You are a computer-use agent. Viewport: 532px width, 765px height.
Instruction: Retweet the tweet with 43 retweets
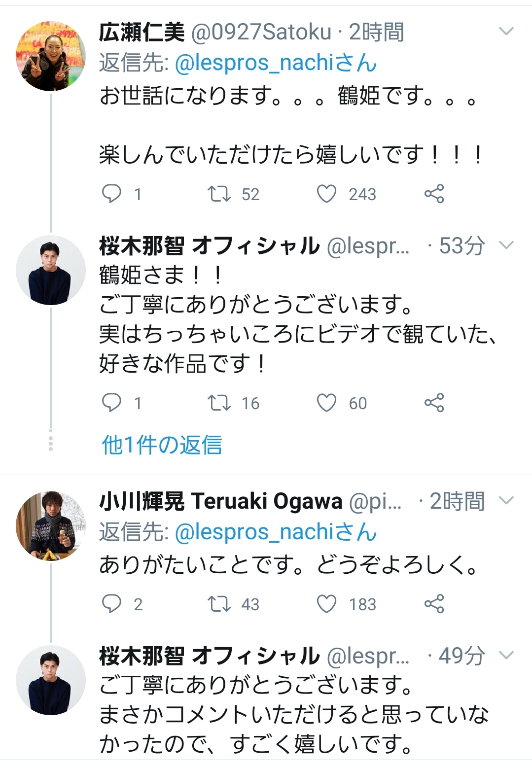click(x=219, y=603)
